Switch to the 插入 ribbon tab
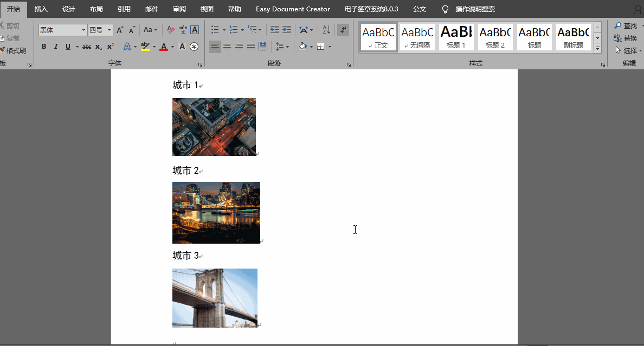The image size is (644, 346). point(41,9)
